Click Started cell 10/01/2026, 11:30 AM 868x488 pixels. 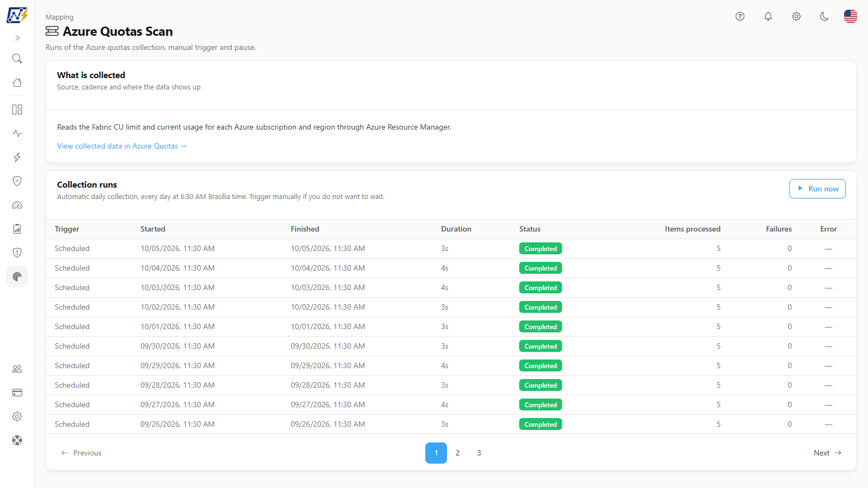coord(177,326)
